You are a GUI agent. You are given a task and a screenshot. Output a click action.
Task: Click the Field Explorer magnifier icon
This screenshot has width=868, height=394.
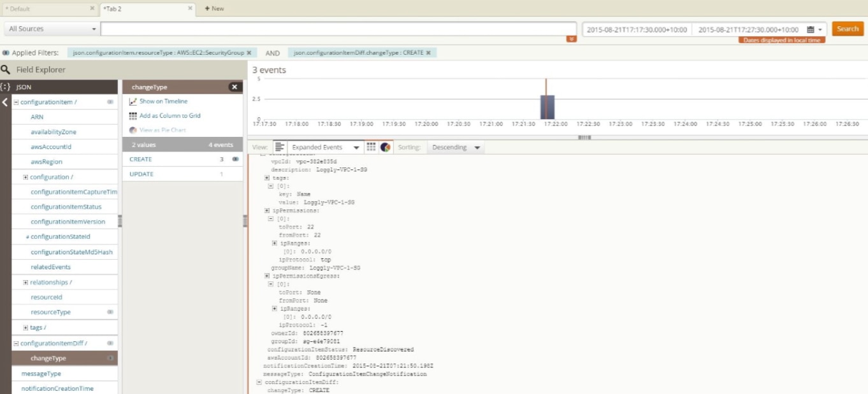click(x=6, y=70)
